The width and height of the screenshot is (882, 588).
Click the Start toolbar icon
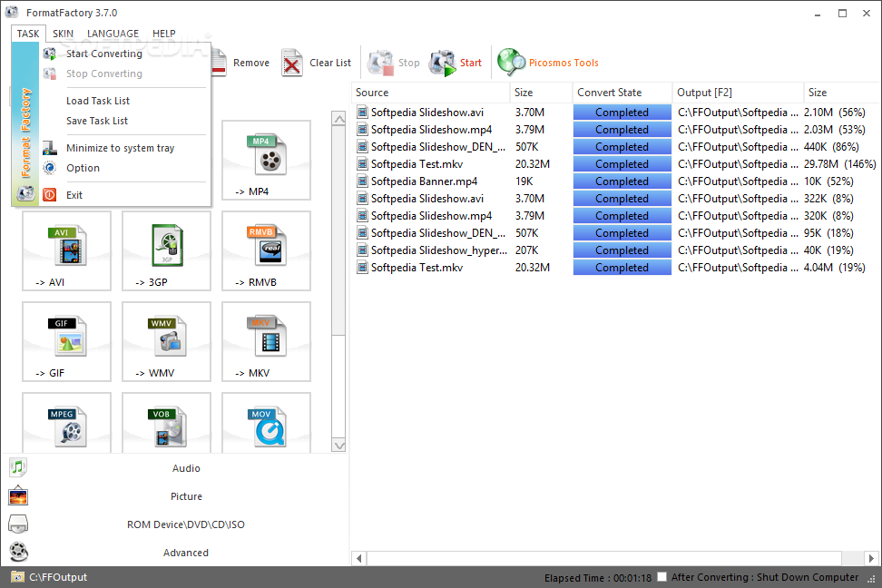click(x=443, y=63)
